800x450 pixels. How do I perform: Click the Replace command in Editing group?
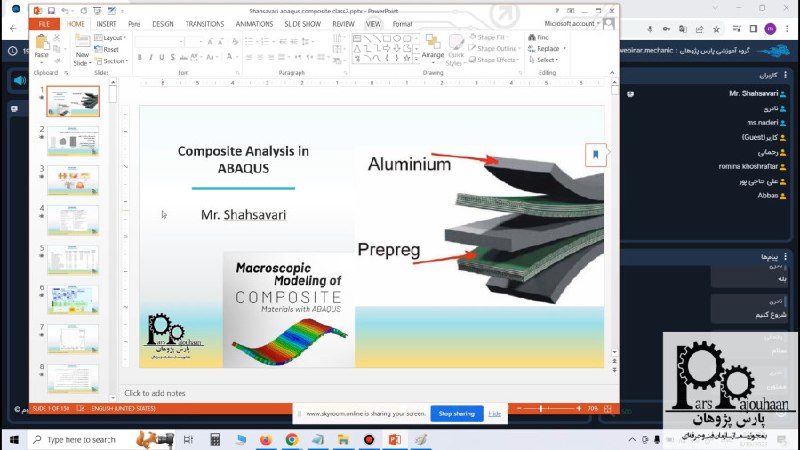coord(544,48)
